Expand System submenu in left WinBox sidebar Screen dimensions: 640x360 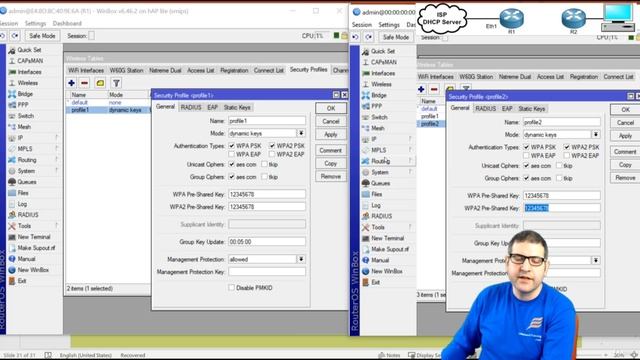click(56, 171)
